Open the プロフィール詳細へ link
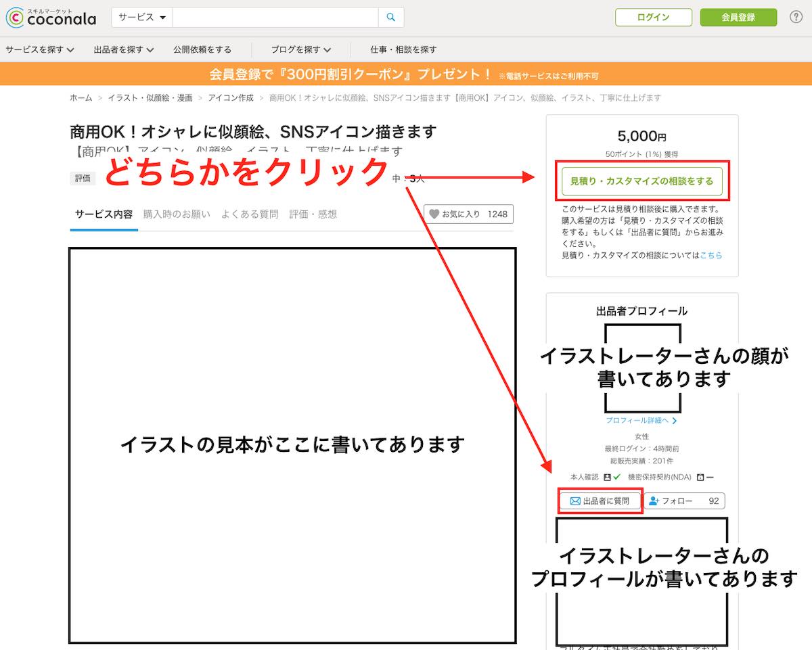Image resolution: width=812 pixels, height=650 pixels. click(641, 421)
